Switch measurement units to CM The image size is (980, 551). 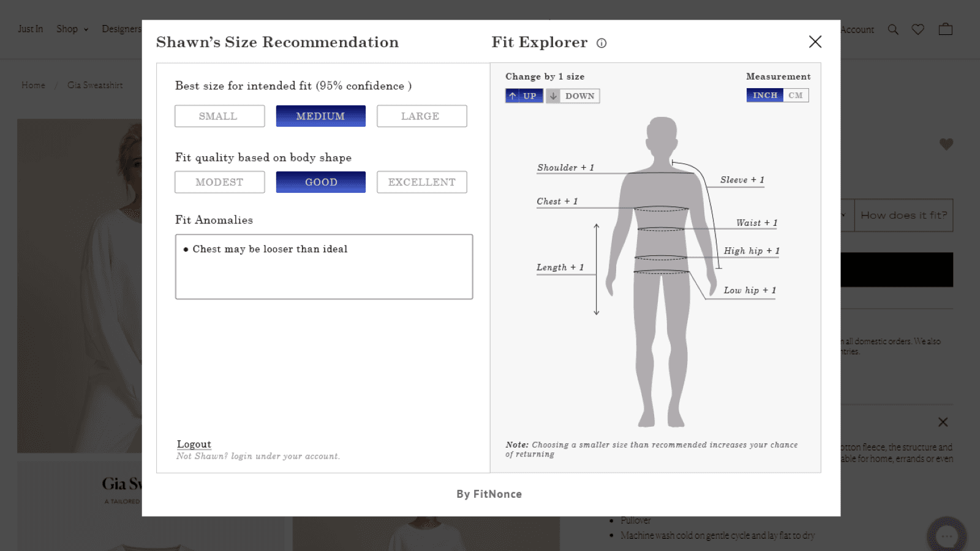[795, 95]
